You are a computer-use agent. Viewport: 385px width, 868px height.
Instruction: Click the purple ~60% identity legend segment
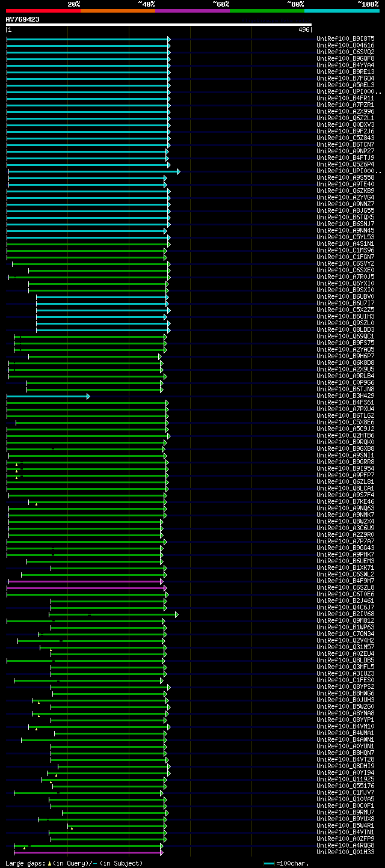pos(192,10)
